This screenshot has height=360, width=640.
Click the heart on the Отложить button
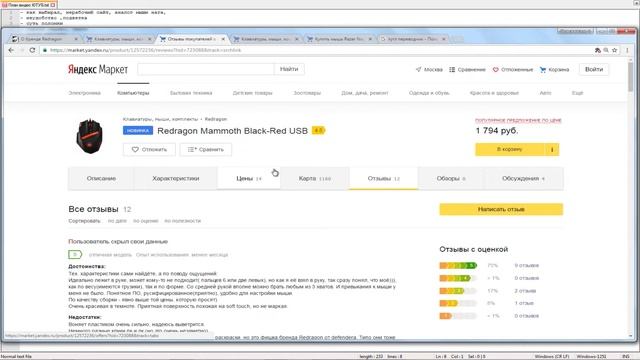135,149
